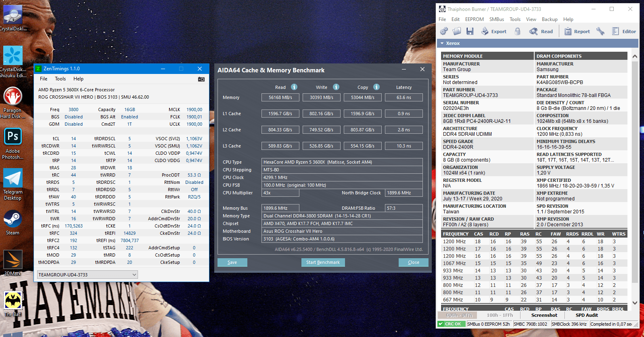This screenshot has width=644, height=337.
Task: Click the Thaiphoon Burner title bar logo icon
Action: click(x=442, y=9)
